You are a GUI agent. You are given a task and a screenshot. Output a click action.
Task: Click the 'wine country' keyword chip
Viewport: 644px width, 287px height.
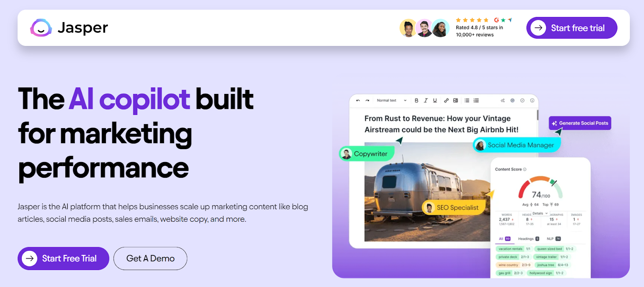click(514, 265)
